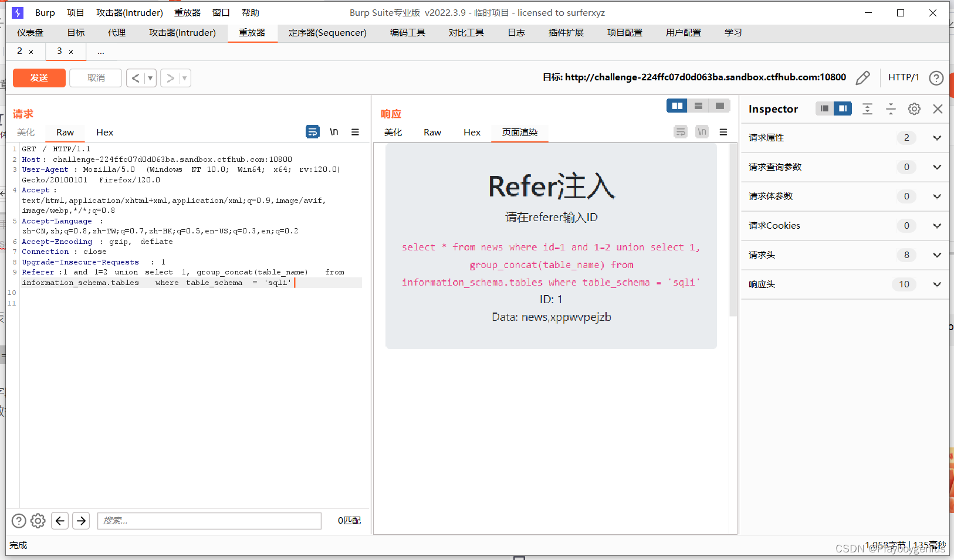Open the Burp menu
This screenshot has width=954, height=560.
click(45, 12)
